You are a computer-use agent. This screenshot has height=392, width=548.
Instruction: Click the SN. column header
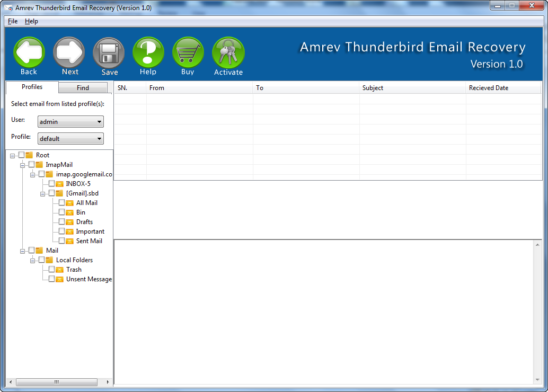(130, 88)
